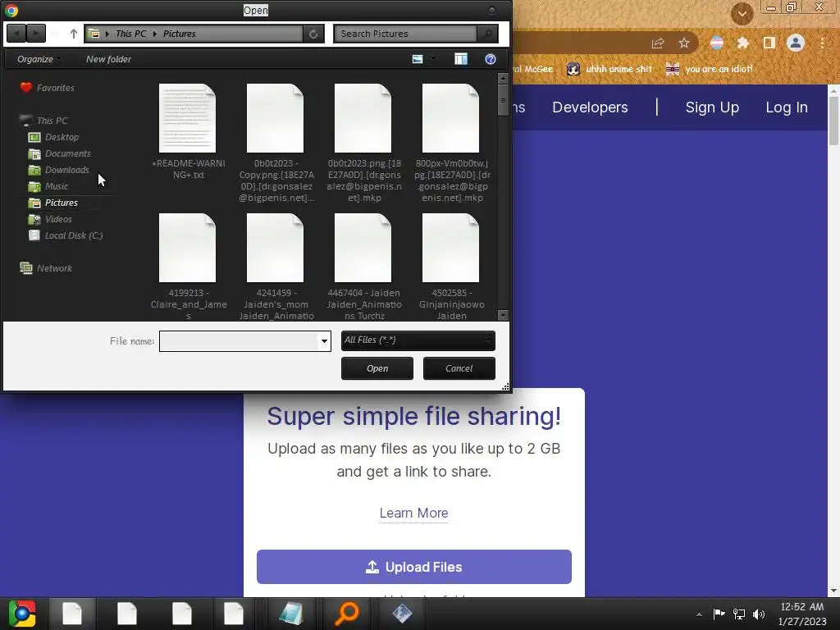Click the search magnifier in Search Pictures

[487, 34]
